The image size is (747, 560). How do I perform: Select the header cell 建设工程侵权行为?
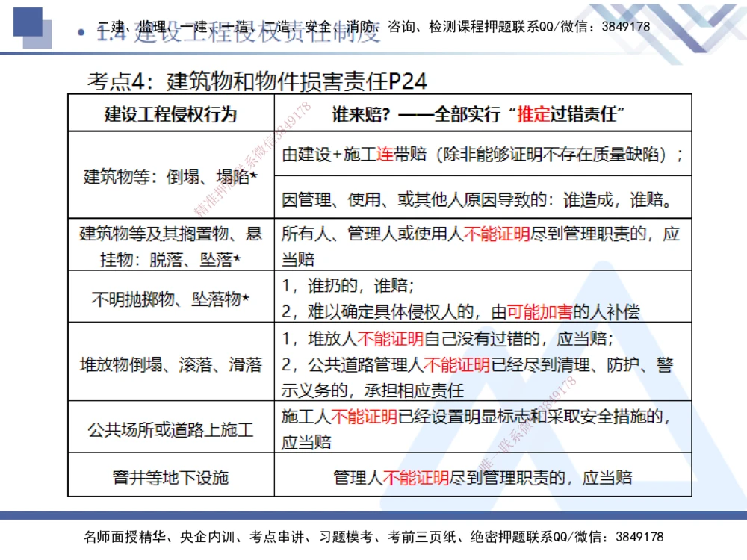pos(170,114)
